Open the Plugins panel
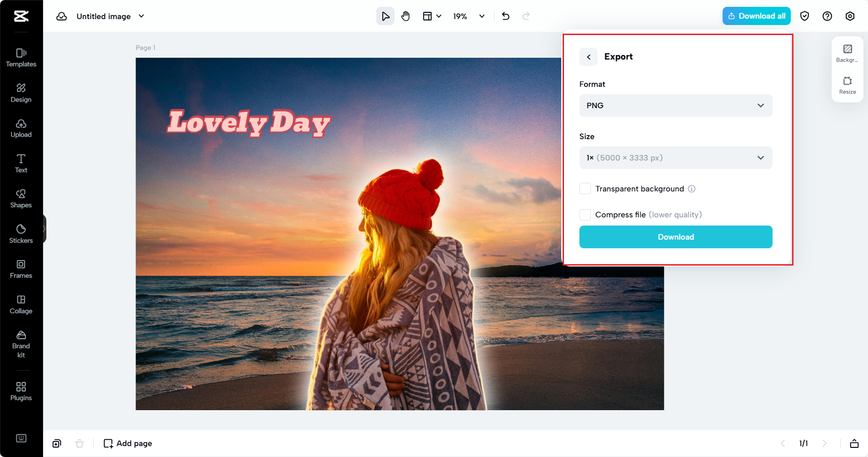868x457 pixels. tap(21, 391)
